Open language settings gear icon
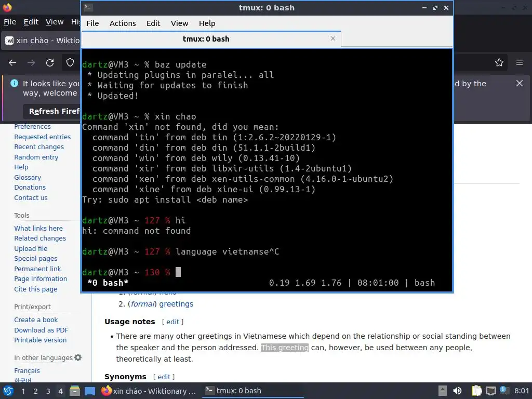The width and height of the screenshot is (532, 399). 78,357
